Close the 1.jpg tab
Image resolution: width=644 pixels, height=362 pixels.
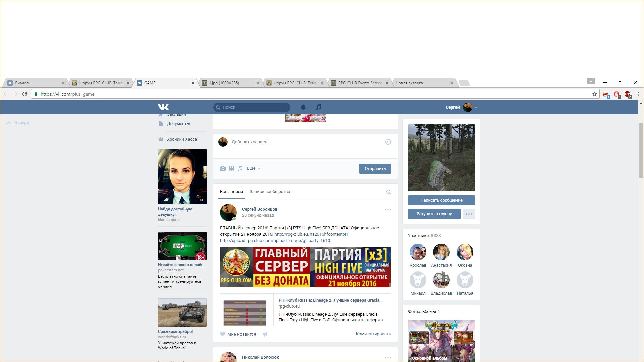click(258, 83)
